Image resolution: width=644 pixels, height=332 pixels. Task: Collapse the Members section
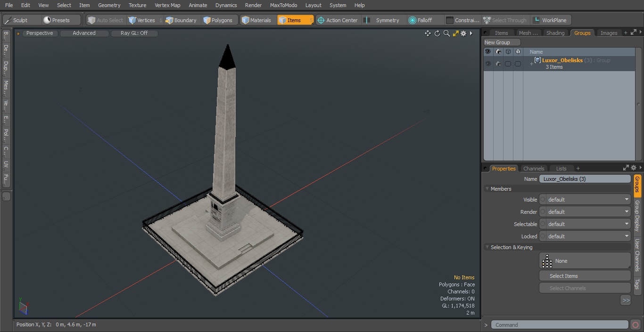487,189
